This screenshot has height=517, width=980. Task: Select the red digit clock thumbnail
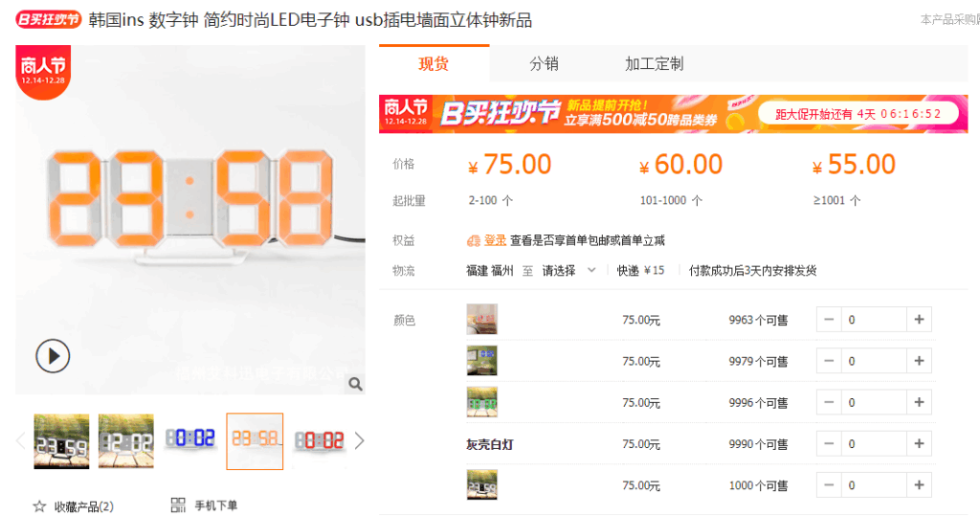coord(320,440)
